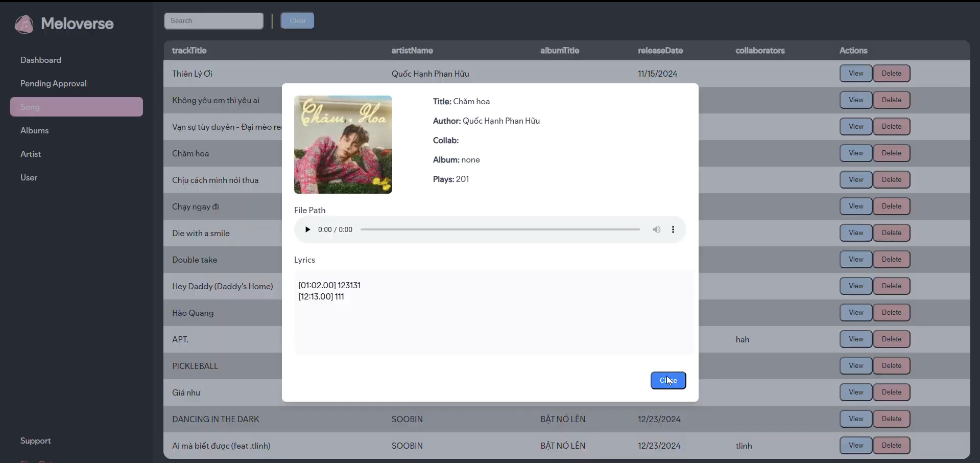Image resolution: width=980 pixels, height=463 pixels.
Task: Seek on the audio progress bar
Action: point(500,229)
